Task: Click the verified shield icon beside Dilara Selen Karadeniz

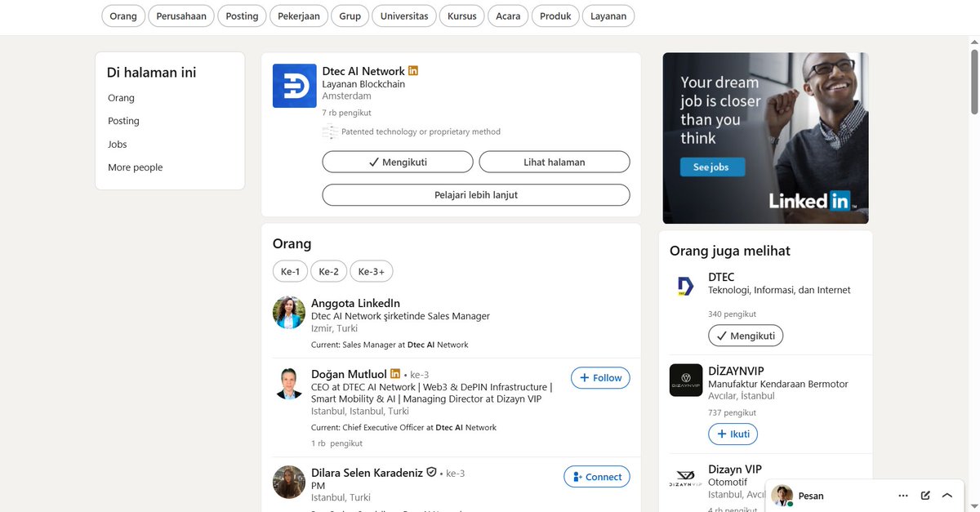Action: tap(431, 473)
